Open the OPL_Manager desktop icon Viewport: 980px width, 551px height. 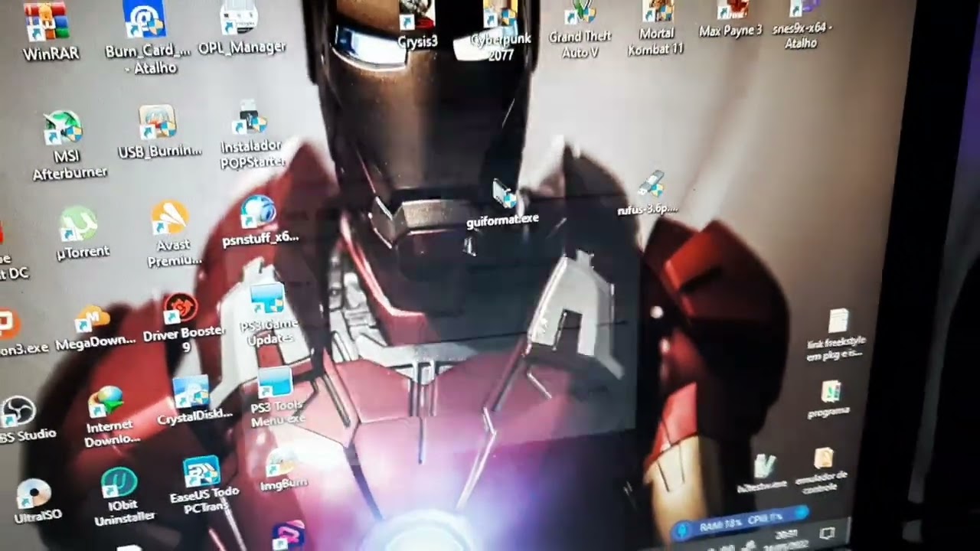tap(241, 28)
